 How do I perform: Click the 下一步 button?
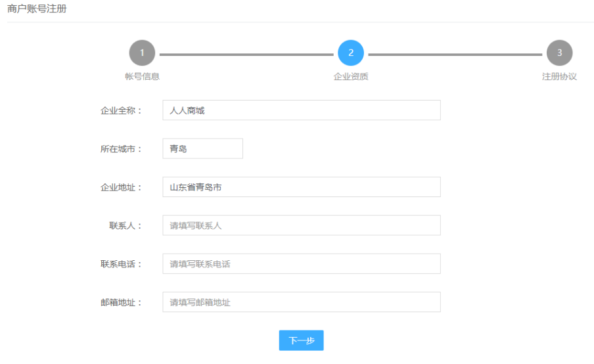coord(301,340)
